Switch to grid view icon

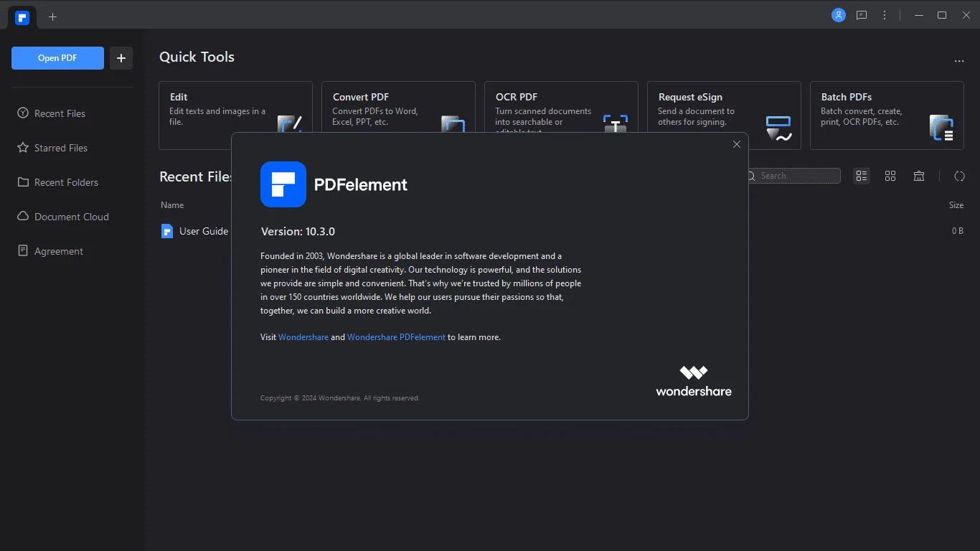click(x=890, y=176)
